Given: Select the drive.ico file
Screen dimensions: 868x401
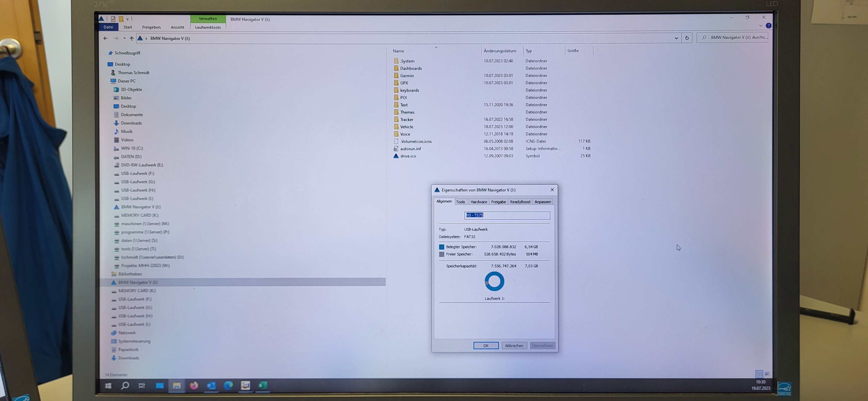Looking at the screenshot, I should (x=408, y=156).
